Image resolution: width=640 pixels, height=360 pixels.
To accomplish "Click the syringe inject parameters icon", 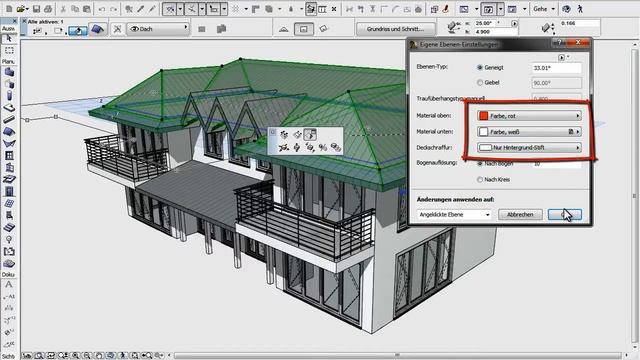I will [152, 9].
